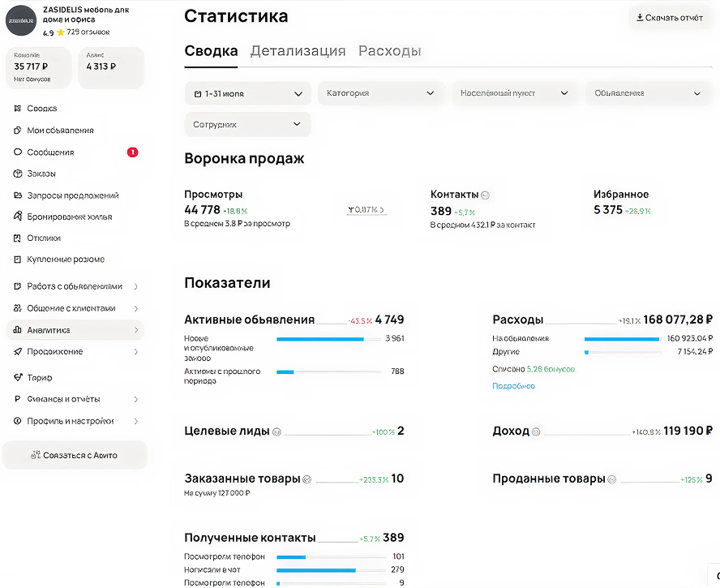Viewport: 720px width, 588px height.
Task: Click the ZASIDELIS profile avatar
Action: tap(21, 20)
